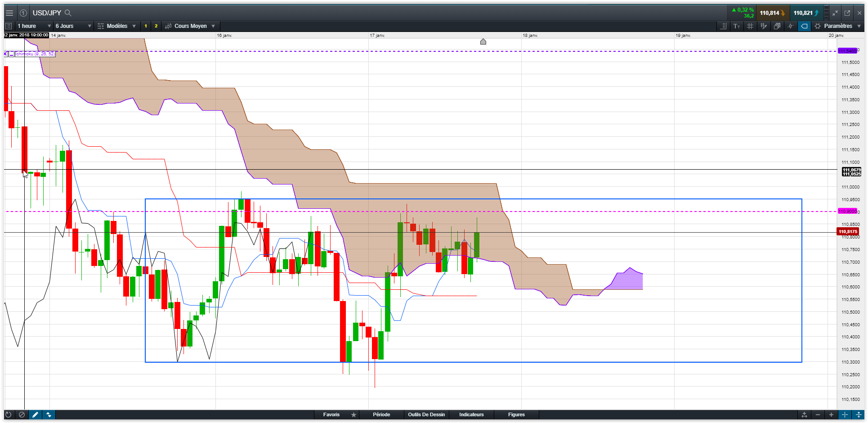Click the gear icon beside Paramètres
This screenshot has height=423, width=868.
[818, 26]
